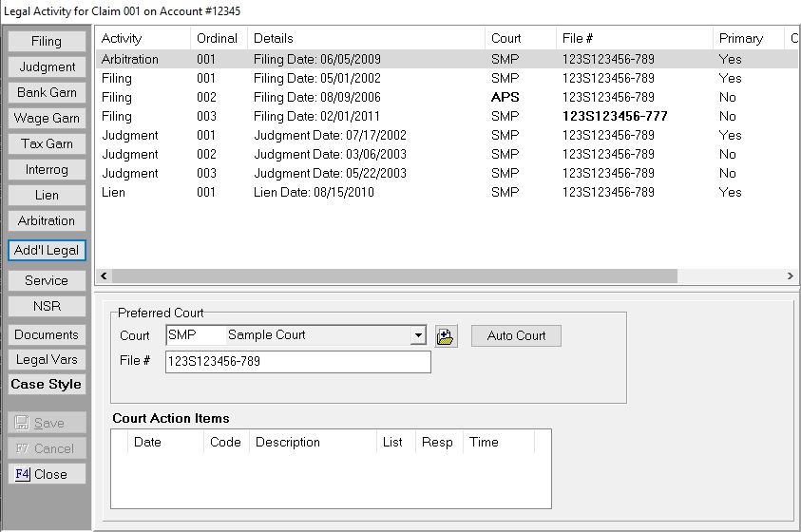801x532 pixels.
Task: Open the Legal Vars button
Action: (x=47, y=360)
